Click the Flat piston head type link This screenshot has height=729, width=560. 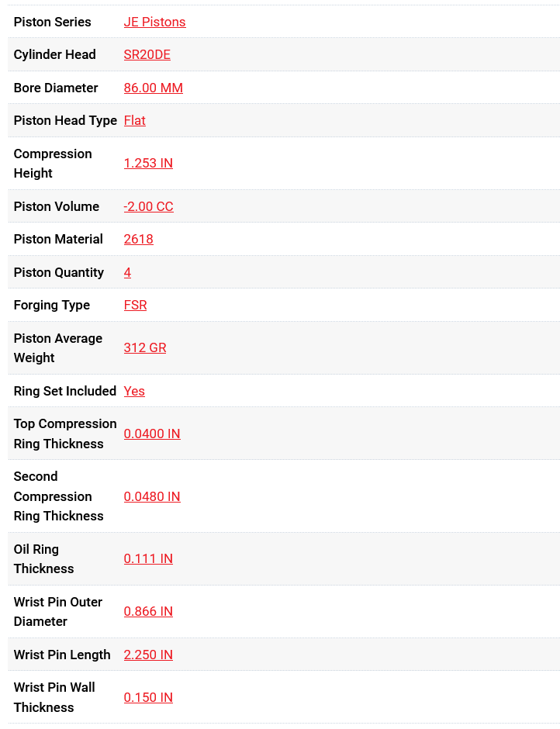pyautogui.click(x=134, y=120)
